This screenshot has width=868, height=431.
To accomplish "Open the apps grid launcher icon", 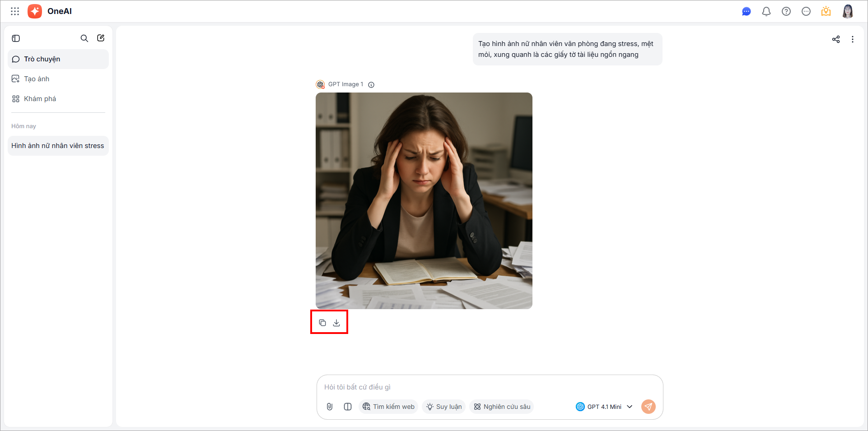I will coord(15,11).
